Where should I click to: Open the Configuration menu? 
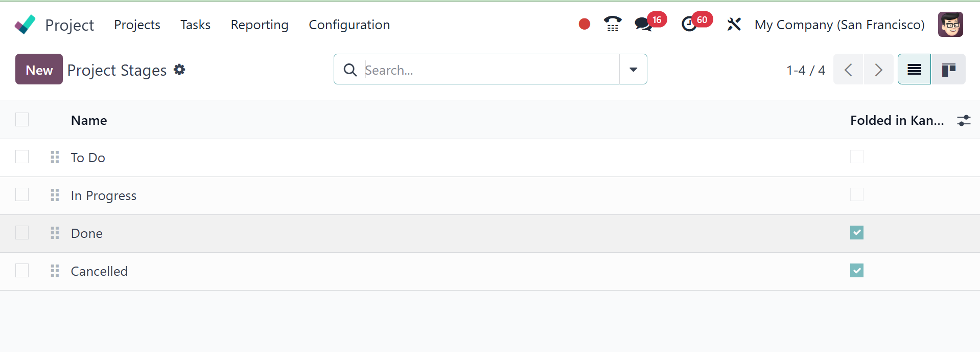349,25
